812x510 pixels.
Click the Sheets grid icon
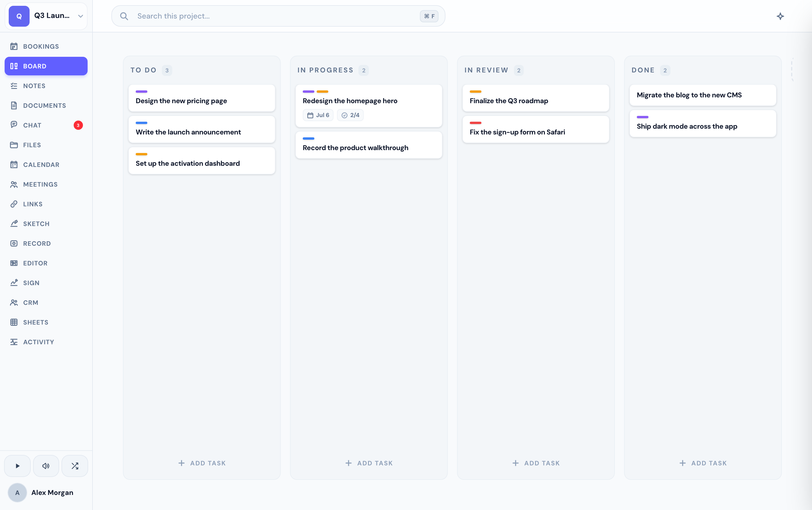[14, 322]
